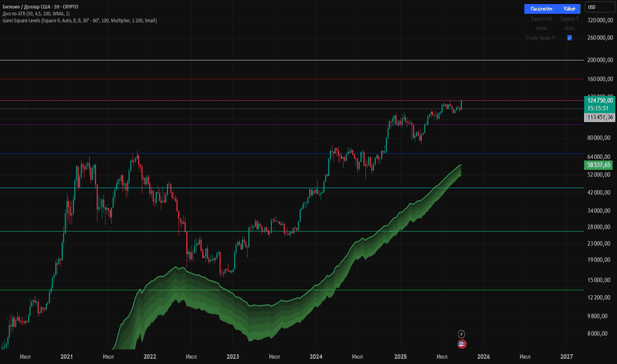Select the Gann Square Levels indicator legend

[79, 21]
